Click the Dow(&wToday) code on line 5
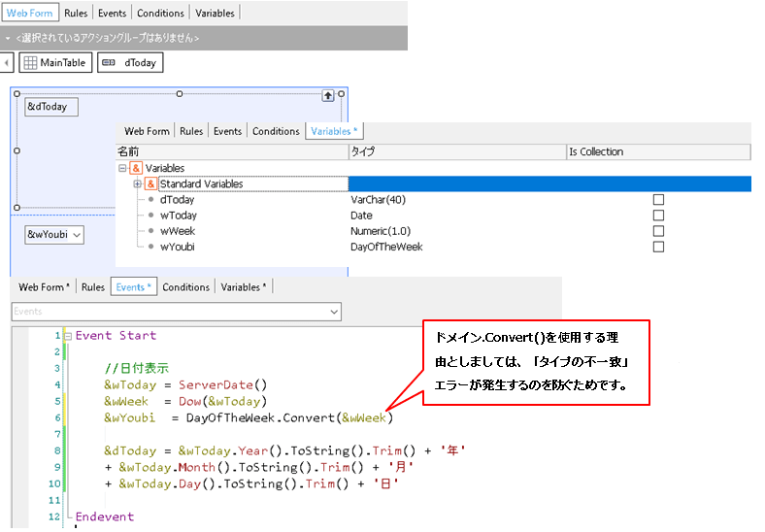This screenshot has width=765, height=532. tap(222, 401)
